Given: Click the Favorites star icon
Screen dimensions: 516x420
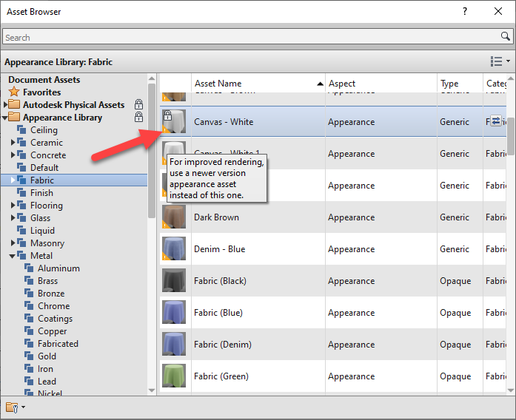Looking at the screenshot, I should pos(14,92).
